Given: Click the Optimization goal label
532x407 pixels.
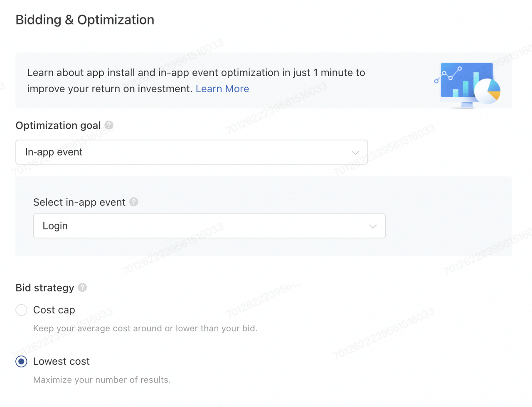Looking at the screenshot, I should (58, 126).
